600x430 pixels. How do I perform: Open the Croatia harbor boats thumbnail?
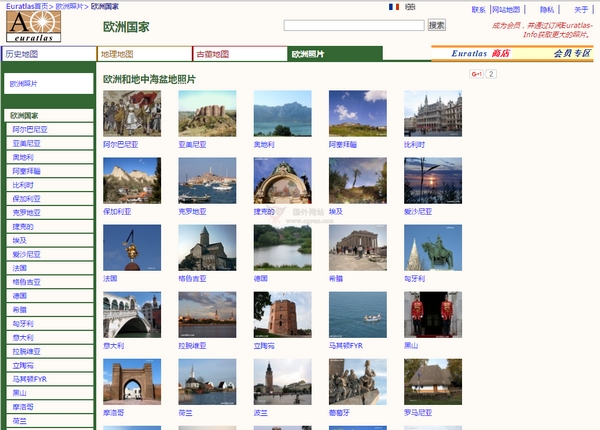coord(207,181)
